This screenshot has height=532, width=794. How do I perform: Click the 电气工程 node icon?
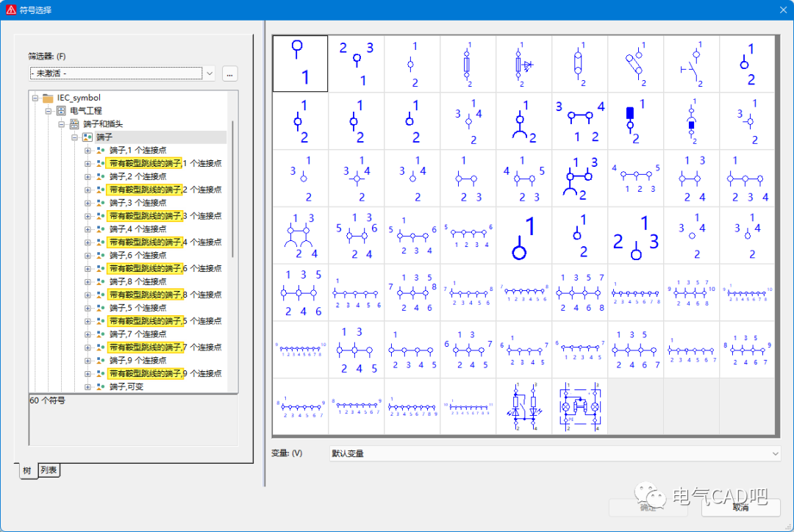point(61,111)
